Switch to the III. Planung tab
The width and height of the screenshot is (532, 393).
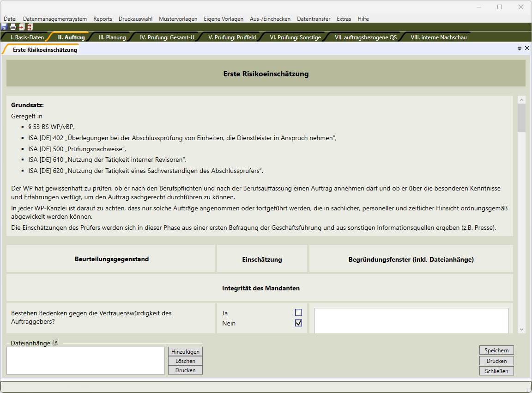click(112, 37)
